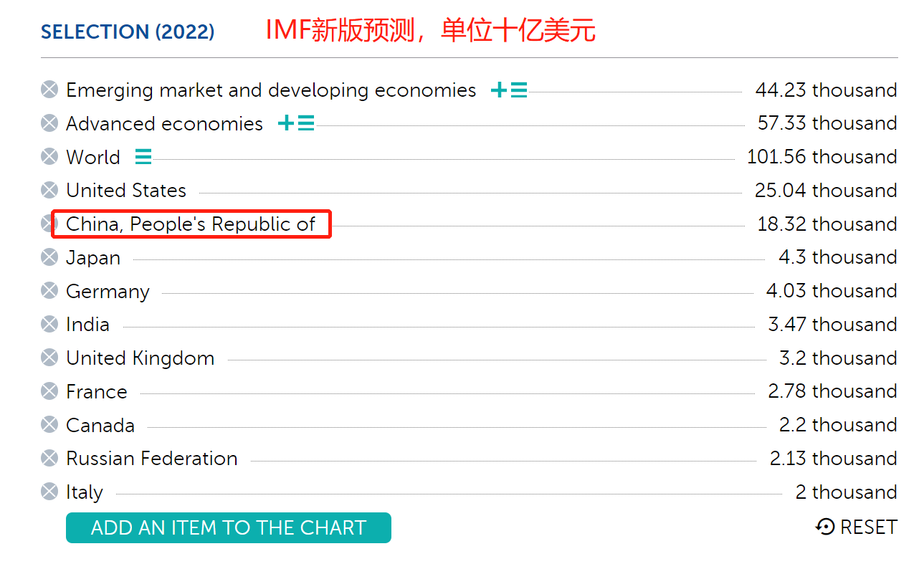
Task: Select China, People's Republic of label
Action: click(x=191, y=224)
